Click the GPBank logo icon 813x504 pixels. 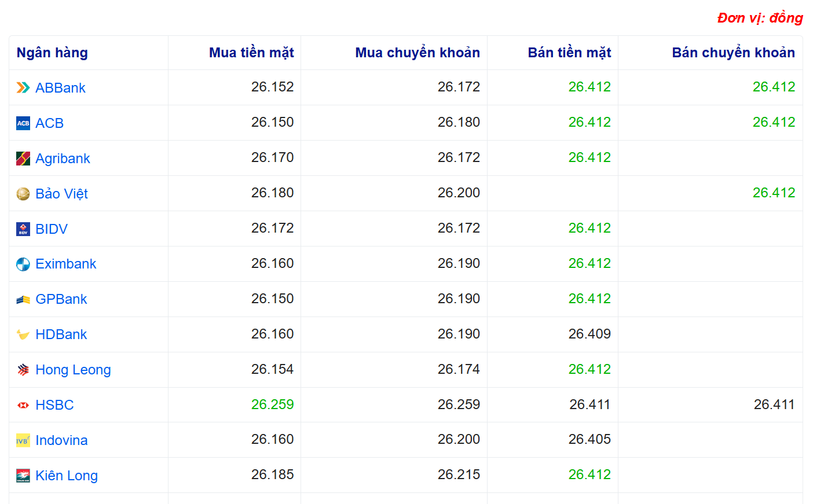(23, 300)
